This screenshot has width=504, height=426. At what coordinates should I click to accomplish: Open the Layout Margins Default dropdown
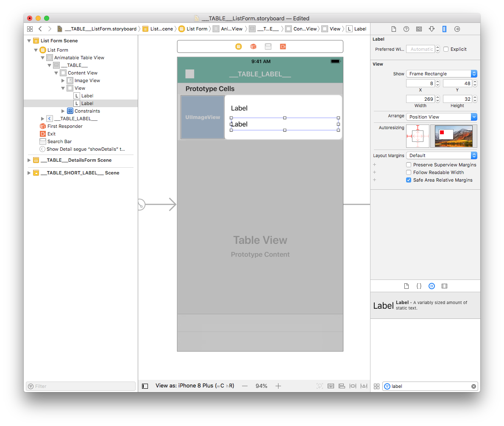click(442, 155)
